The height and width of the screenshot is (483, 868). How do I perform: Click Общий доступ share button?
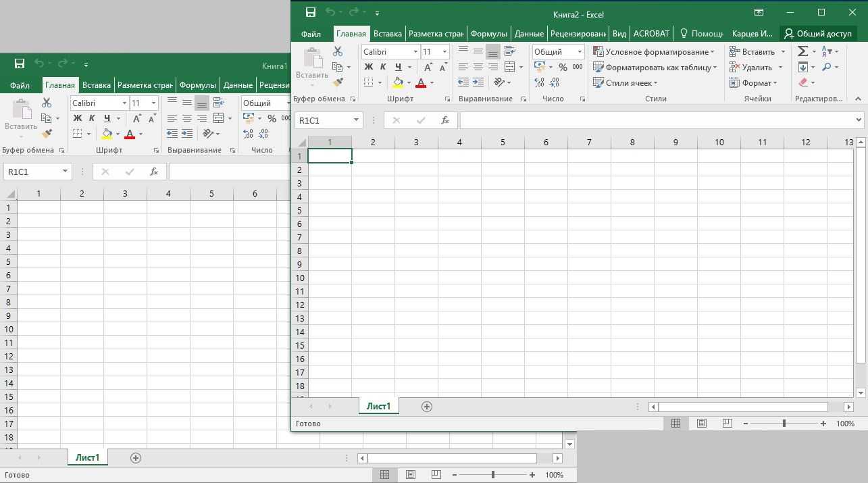pos(818,33)
